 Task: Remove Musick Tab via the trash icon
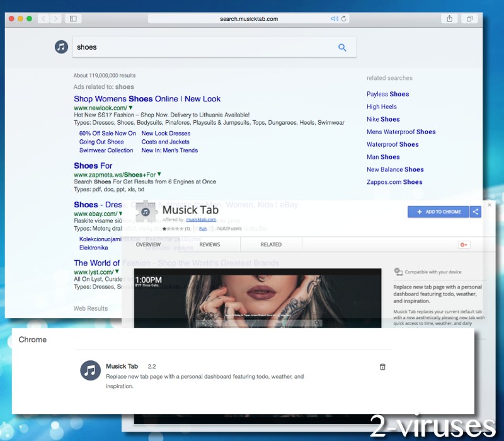[382, 367]
